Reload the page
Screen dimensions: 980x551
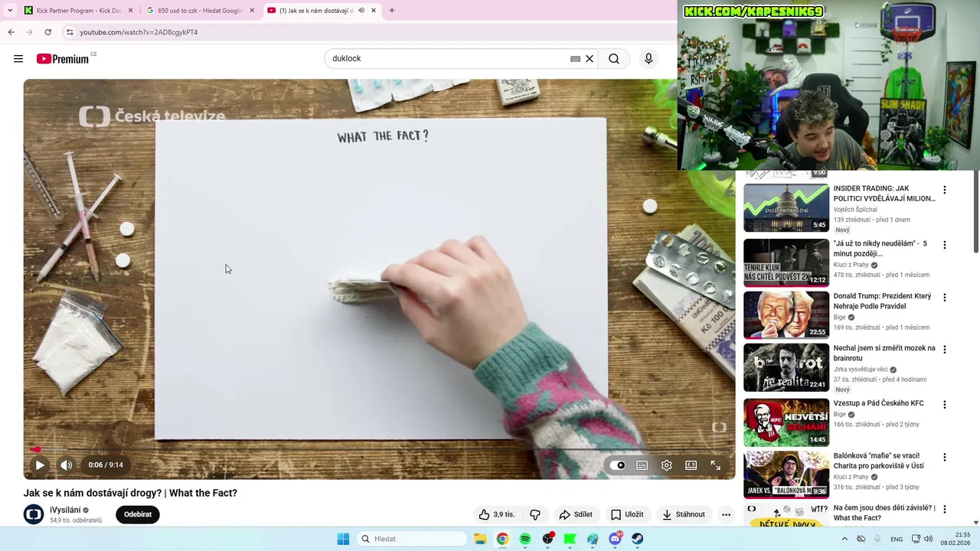tap(47, 32)
